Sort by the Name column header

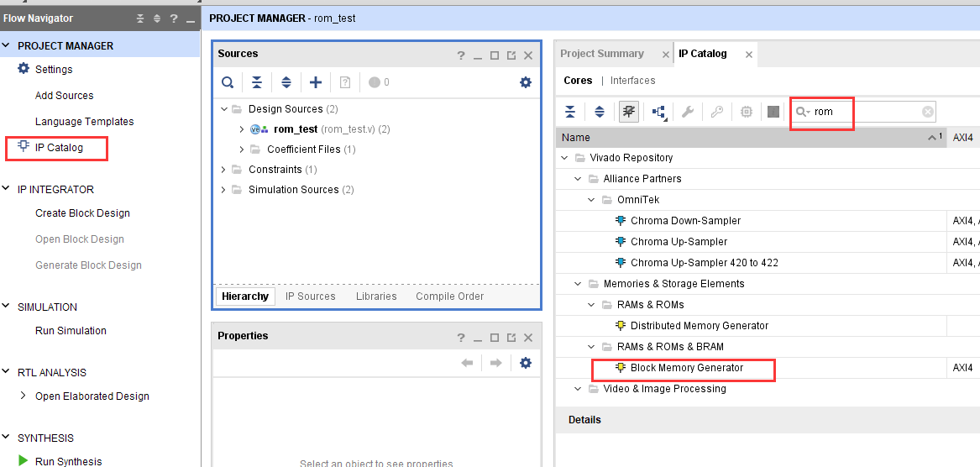[x=751, y=138]
